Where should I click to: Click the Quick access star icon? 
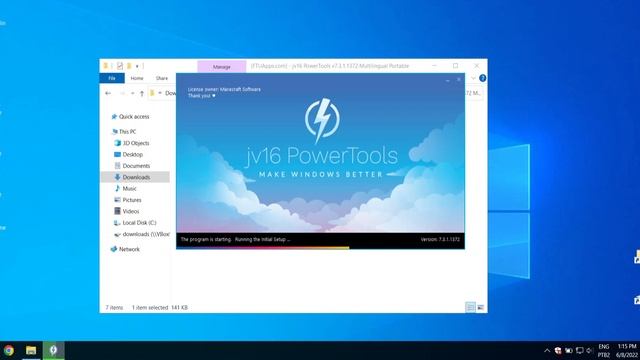114,117
